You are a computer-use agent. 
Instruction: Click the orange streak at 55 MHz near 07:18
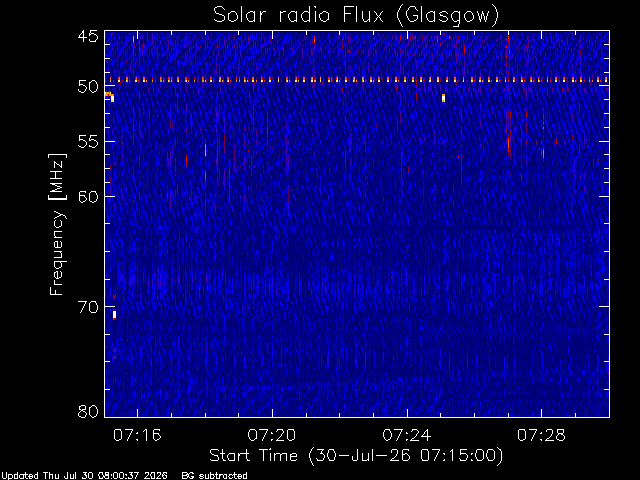[205, 150]
